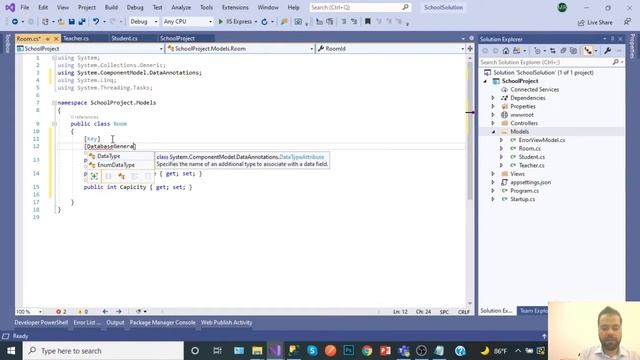The image size is (640, 360).
Task: Select appsettings.json in Solution Explorer
Action: pos(530,182)
